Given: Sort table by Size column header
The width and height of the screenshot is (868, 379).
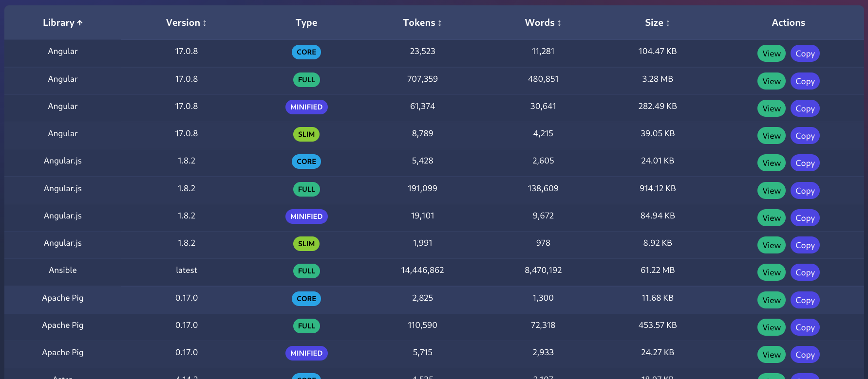Looking at the screenshot, I should tap(658, 23).
